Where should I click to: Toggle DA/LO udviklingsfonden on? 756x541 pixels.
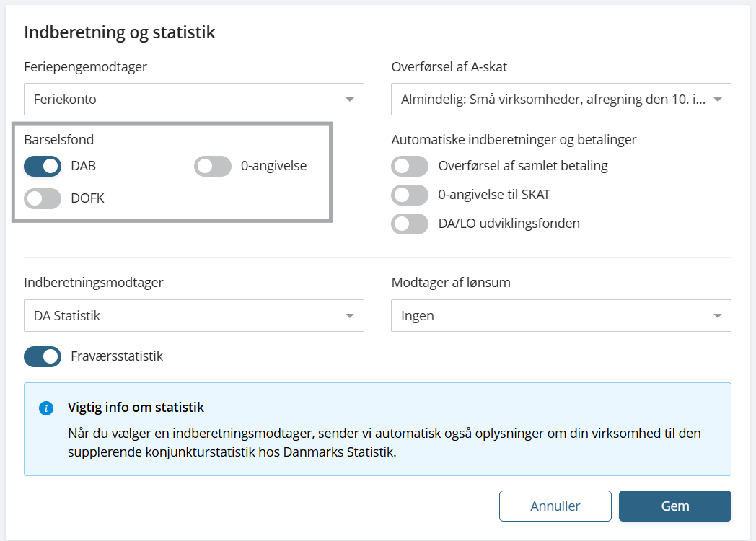click(x=410, y=224)
